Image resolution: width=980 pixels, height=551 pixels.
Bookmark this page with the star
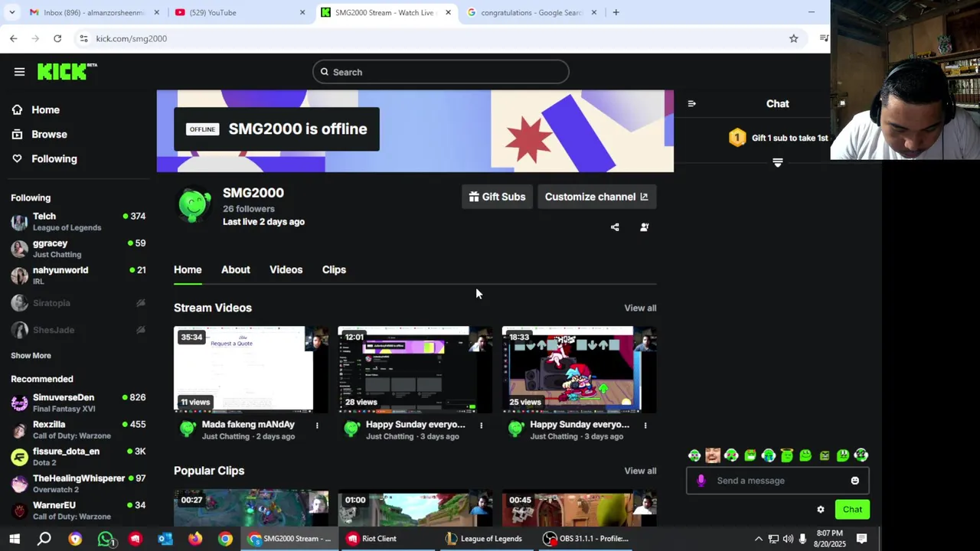coord(793,38)
